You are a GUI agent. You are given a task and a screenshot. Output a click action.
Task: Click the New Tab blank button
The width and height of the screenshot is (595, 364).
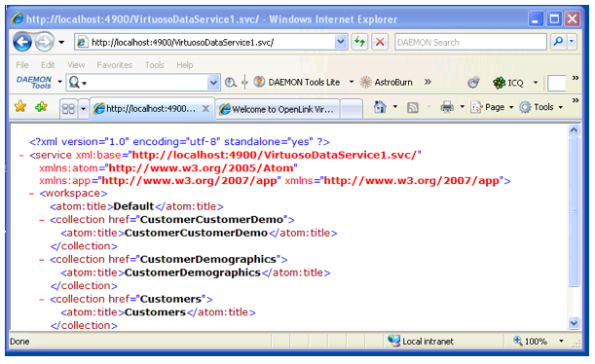pyautogui.click(x=351, y=109)
